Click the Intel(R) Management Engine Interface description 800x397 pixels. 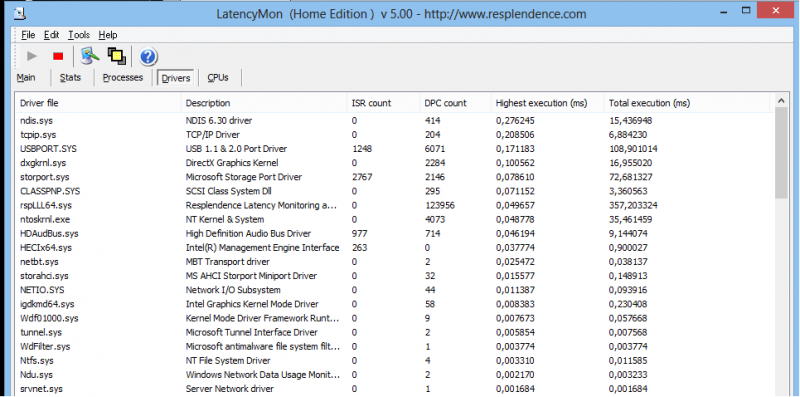[262, 248]
